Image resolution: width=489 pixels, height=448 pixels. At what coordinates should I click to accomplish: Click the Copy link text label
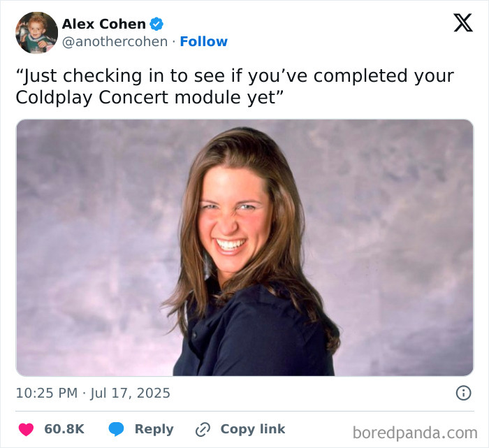coord(253,429)
